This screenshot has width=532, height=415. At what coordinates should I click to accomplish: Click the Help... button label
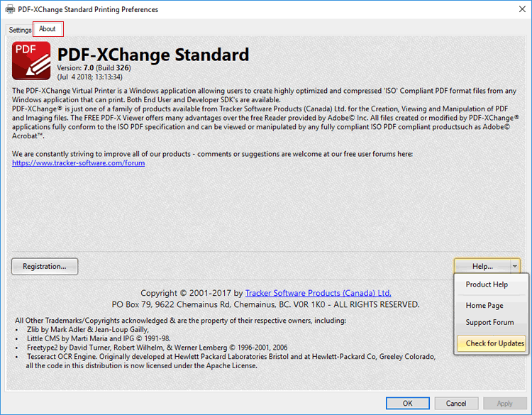click(482, 266)
